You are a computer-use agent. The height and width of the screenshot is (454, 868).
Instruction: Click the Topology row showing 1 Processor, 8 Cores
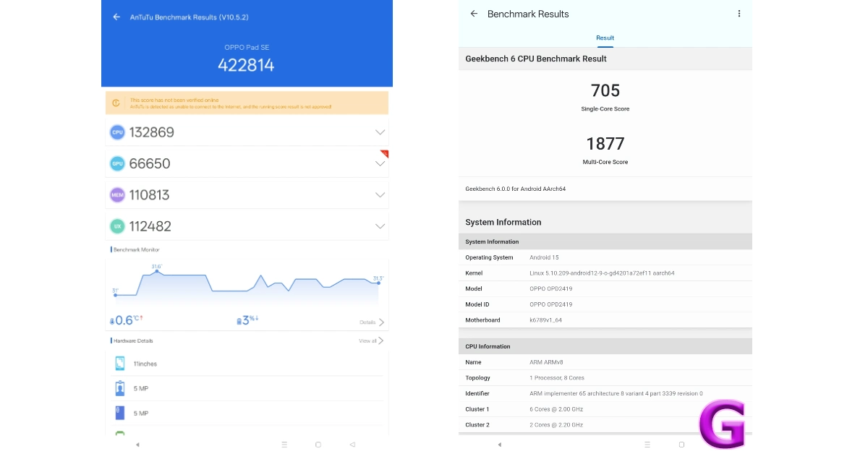point(605,377)
